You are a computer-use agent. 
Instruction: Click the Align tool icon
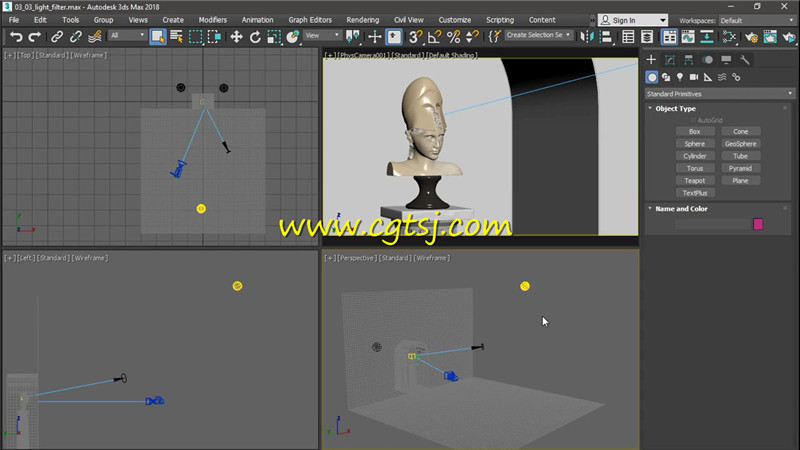pos(606,37)
